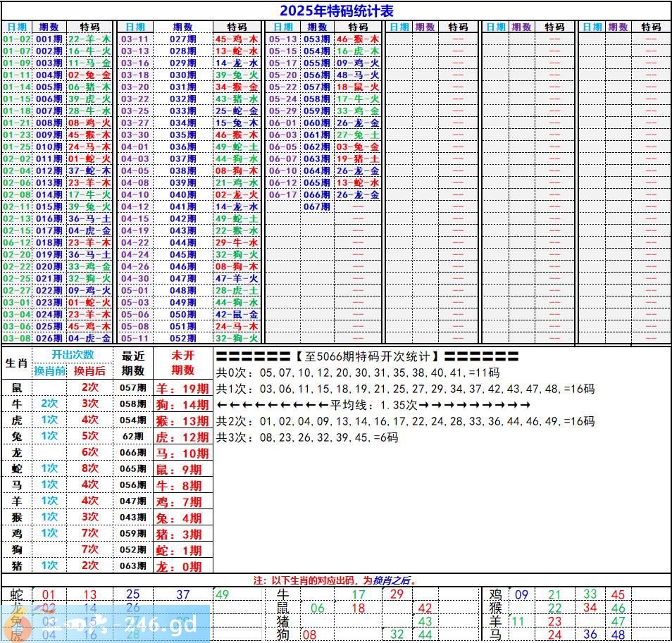Viewport: 672px width, 643px height.
Task: Click the empty 067期 period cell
Action: coord(317,207)
